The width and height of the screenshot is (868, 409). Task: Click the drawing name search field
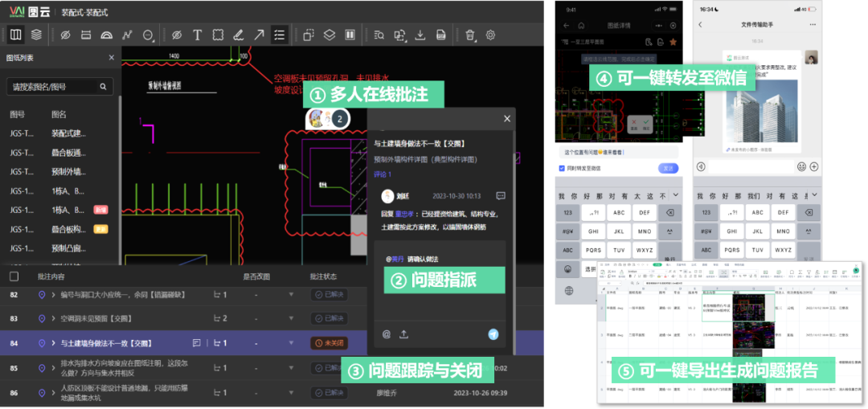pos(53,87)
